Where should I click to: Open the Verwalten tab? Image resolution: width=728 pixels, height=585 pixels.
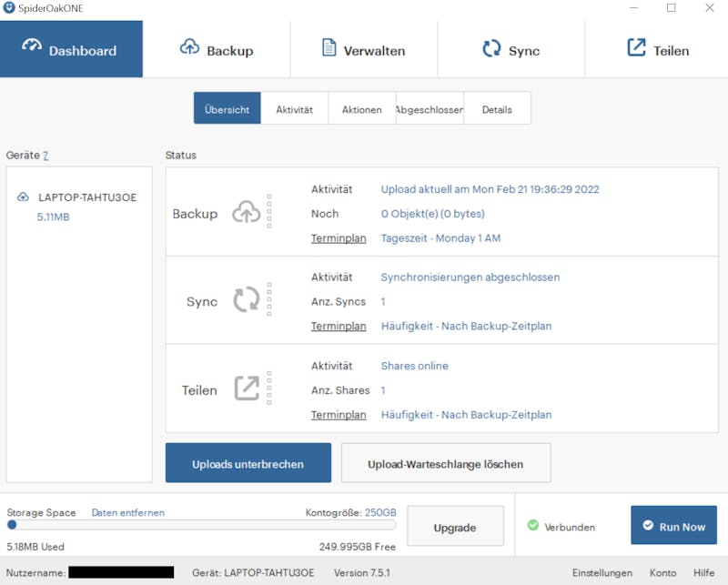coord(363,49)
